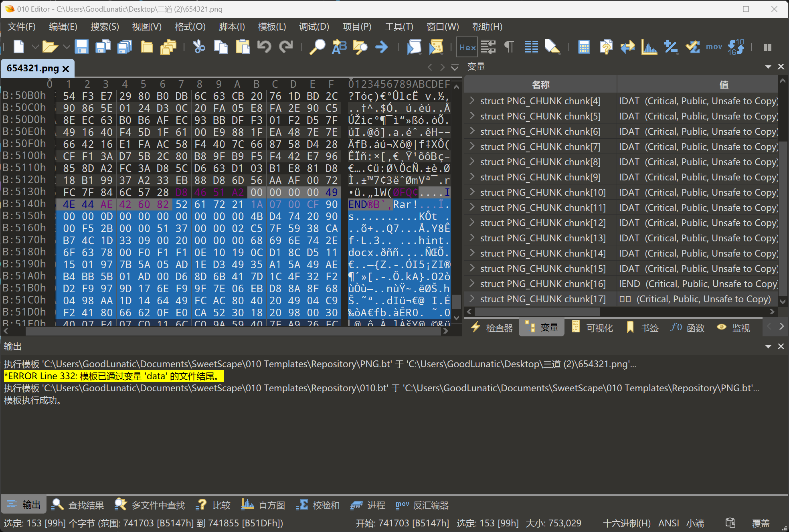Open the 输出 panel options dropdown arrow
This screenshot has height=532, width=789.
(x=768, y=346)
